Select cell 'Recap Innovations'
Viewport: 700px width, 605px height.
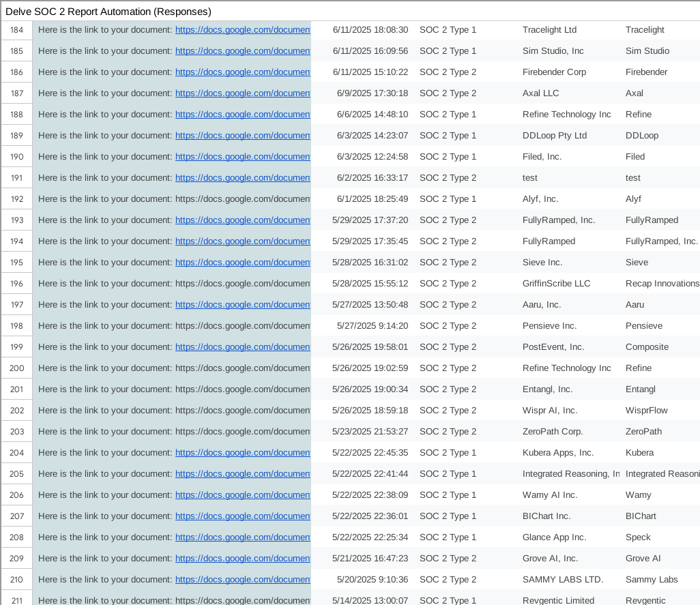[662, 283]
